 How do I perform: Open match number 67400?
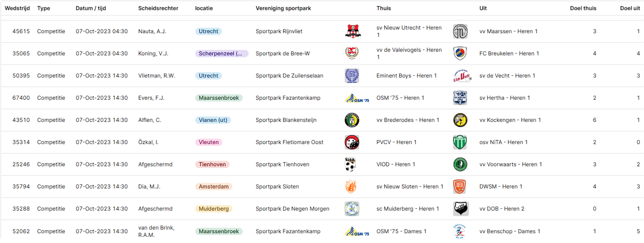(x=21, y=98)
